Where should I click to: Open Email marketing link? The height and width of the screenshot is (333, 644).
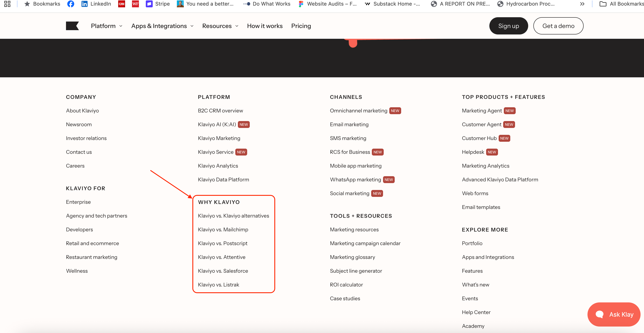point(349,124)
